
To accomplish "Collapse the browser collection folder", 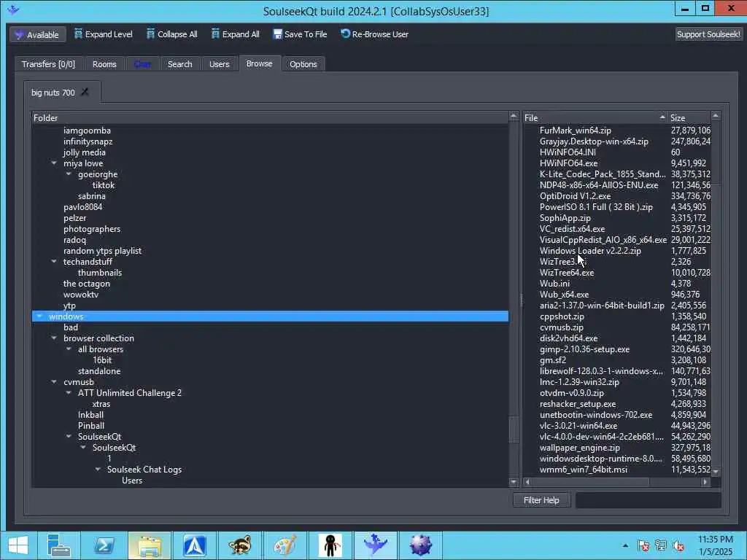I will (x=54, y=338).
